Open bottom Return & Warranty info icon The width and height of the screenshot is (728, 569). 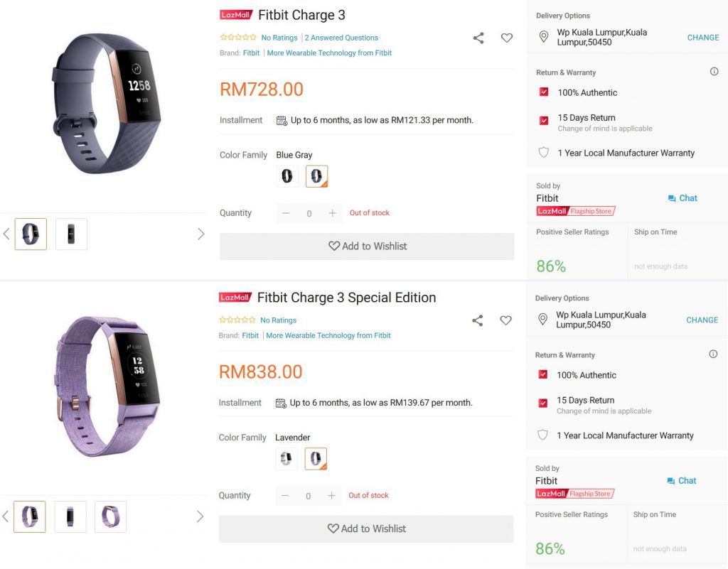[x=713, y=354]
